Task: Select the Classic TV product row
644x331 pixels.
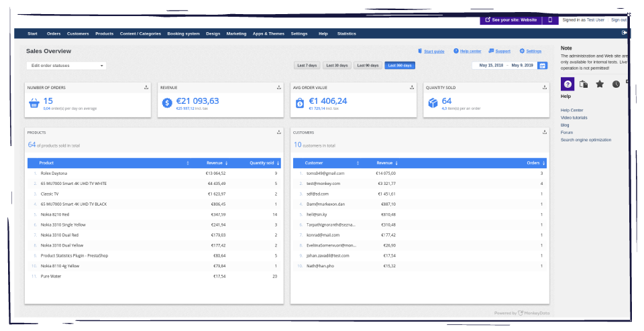Action: point(154,194)
